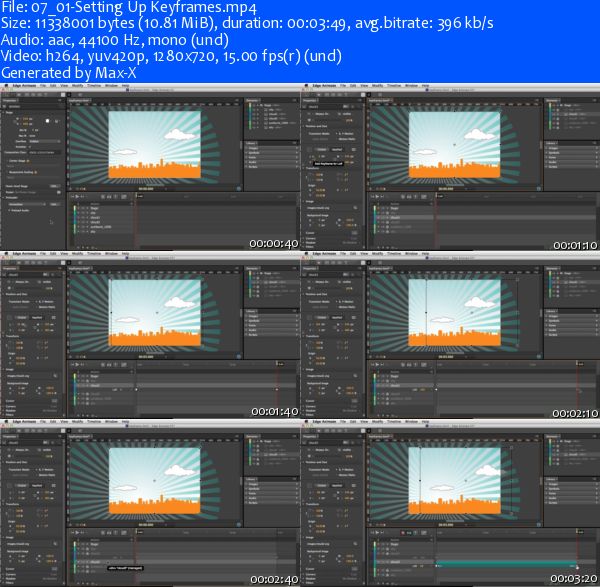Click the small cloud on the 00:01:10 stage
This screenshot has width=600, height=587.
pos(425,152)
